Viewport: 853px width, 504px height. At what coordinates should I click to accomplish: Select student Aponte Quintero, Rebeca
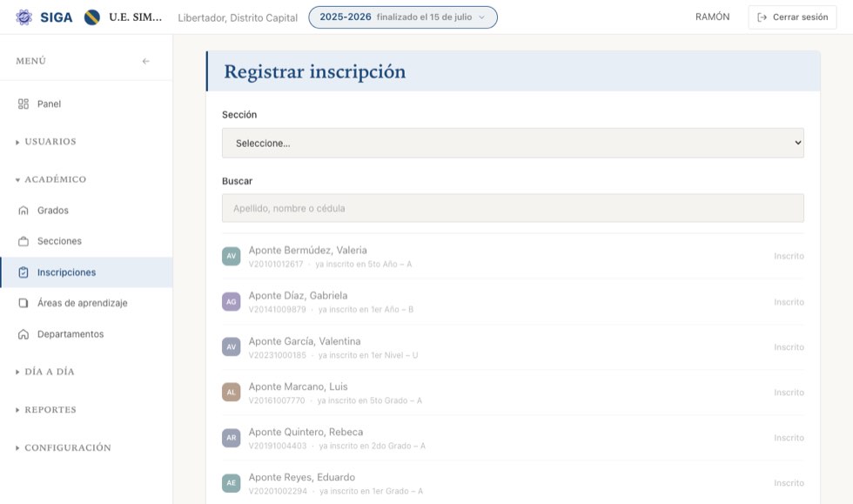point(513,438)
